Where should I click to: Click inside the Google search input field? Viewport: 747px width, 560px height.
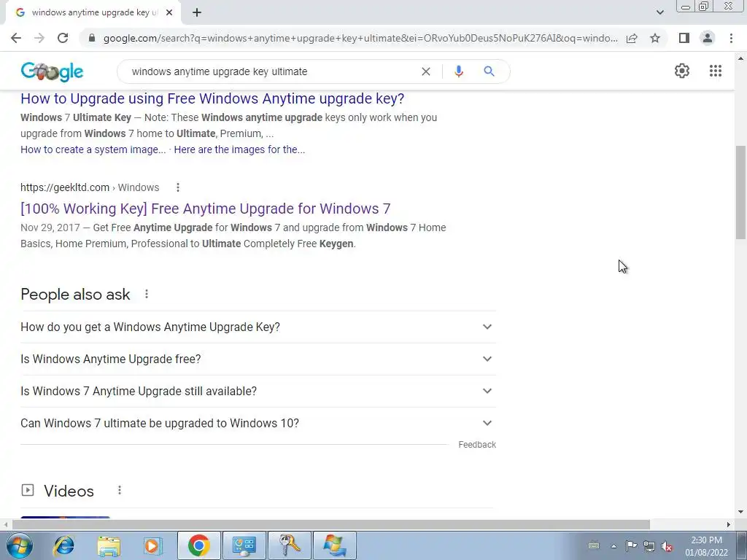coord(271,71)
